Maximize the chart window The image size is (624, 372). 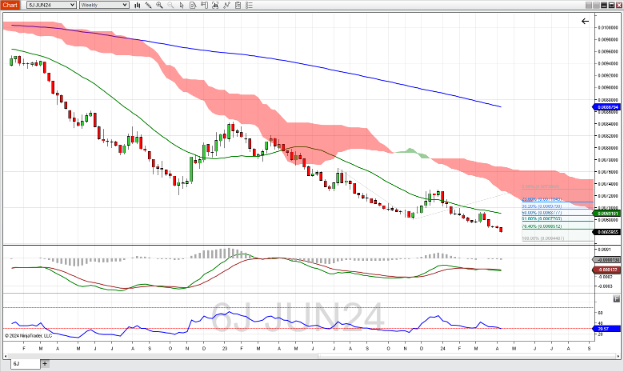point(611,5)
